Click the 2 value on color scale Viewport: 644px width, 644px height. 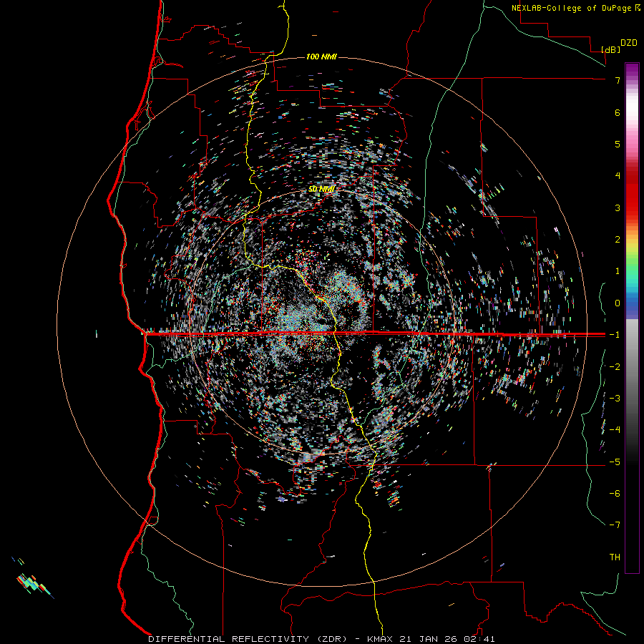tap(618, 240)
